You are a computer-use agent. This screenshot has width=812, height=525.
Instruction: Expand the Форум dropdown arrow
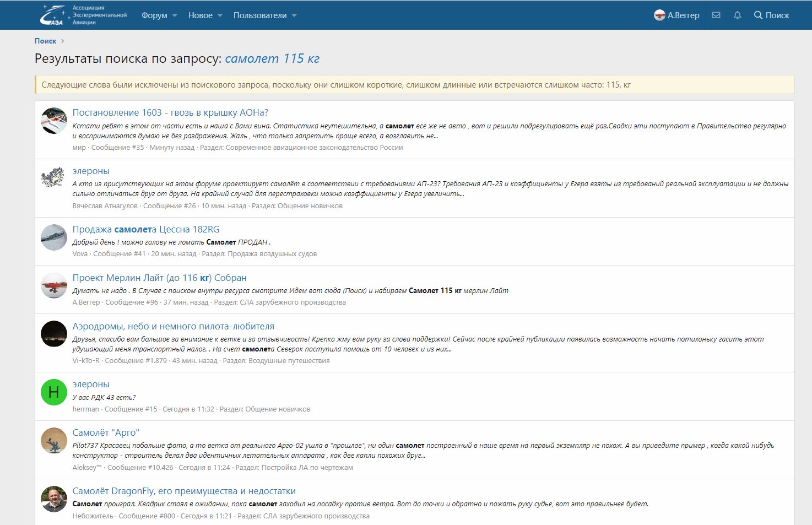pyautogui.click(x=175, y=15)
